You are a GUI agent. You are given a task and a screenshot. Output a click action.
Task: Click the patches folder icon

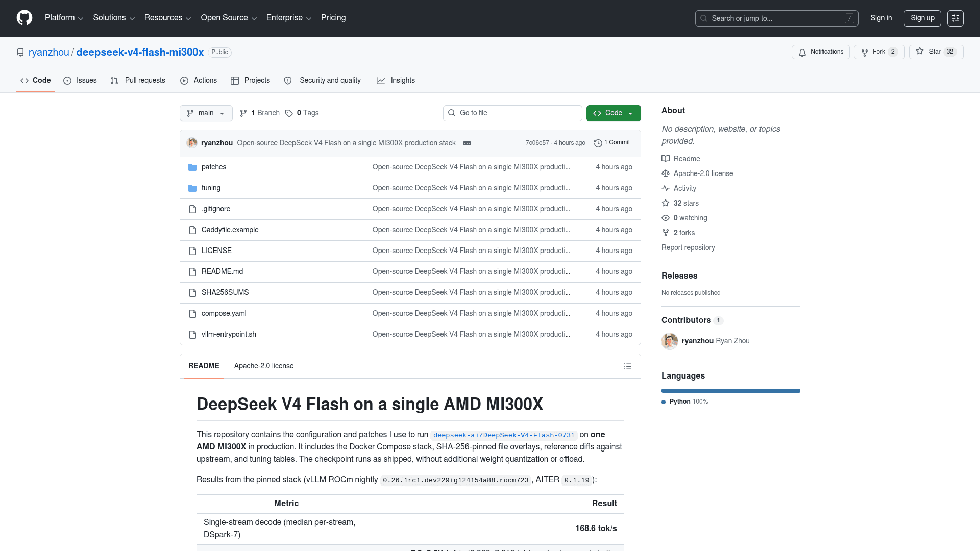(192, 167)
